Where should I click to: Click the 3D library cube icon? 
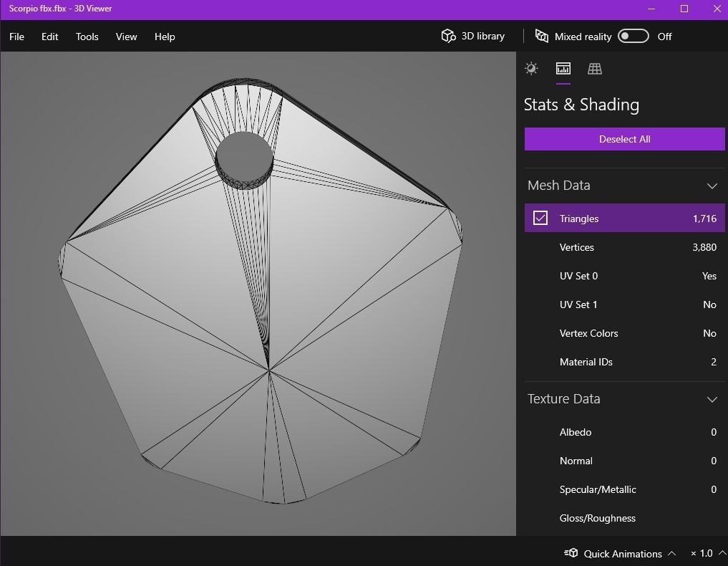(449, 36)
